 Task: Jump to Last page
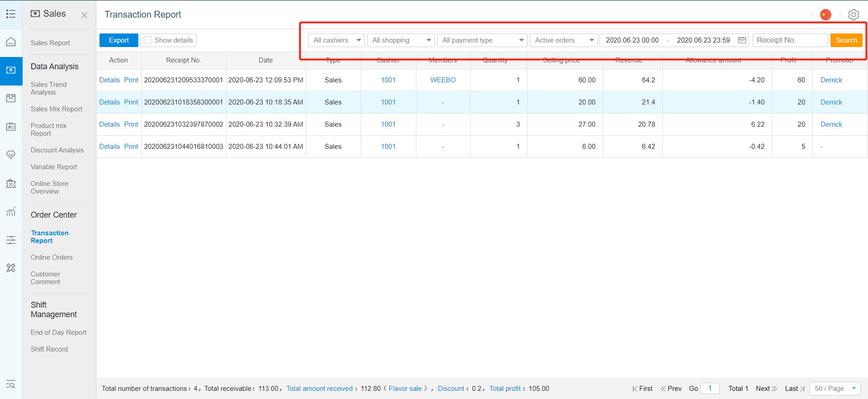click(x=795, y=389)
